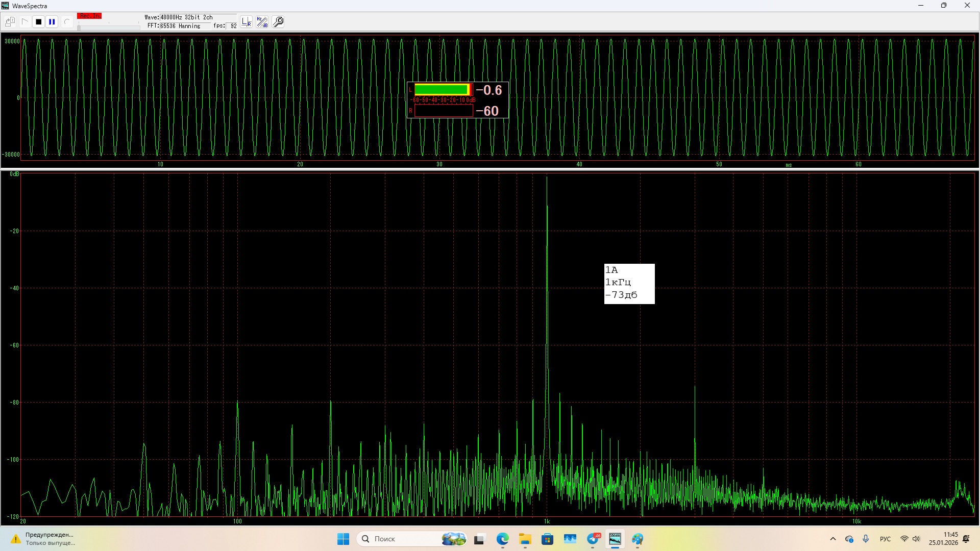
Task: Click the Поиск search box in taskbar
Action: coord(403,539)
